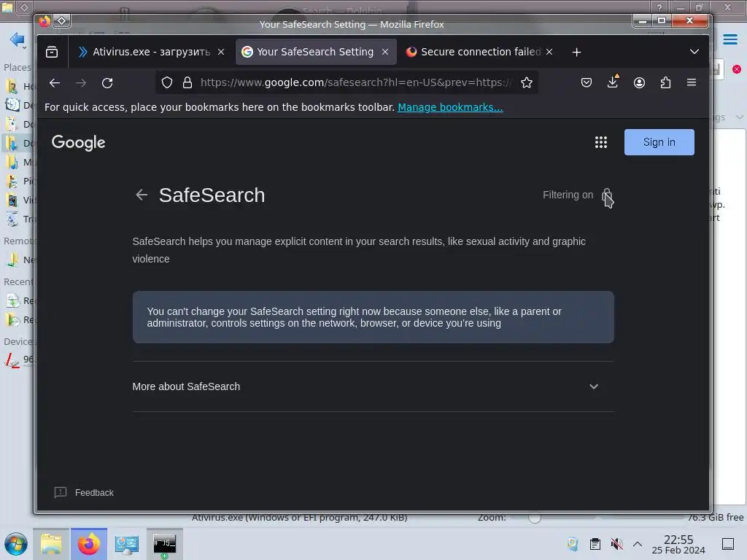
Task: Click the More about SafeSearch chevron
Action: click(x=594, y=386)
